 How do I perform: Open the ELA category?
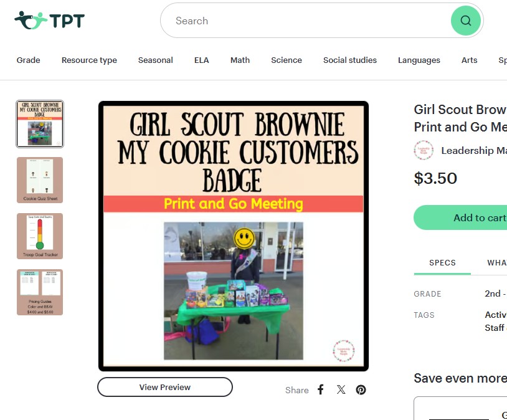point(201,60)
